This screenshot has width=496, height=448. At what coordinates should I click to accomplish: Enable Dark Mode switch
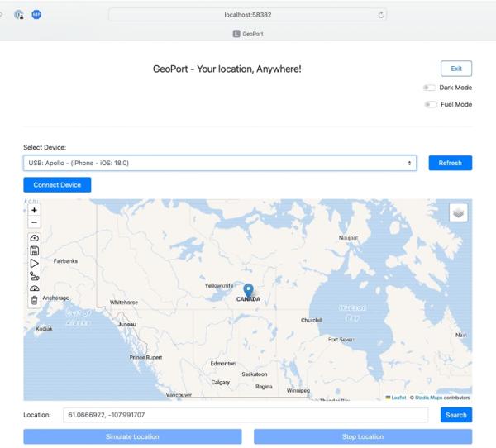(x=429, y=88)
